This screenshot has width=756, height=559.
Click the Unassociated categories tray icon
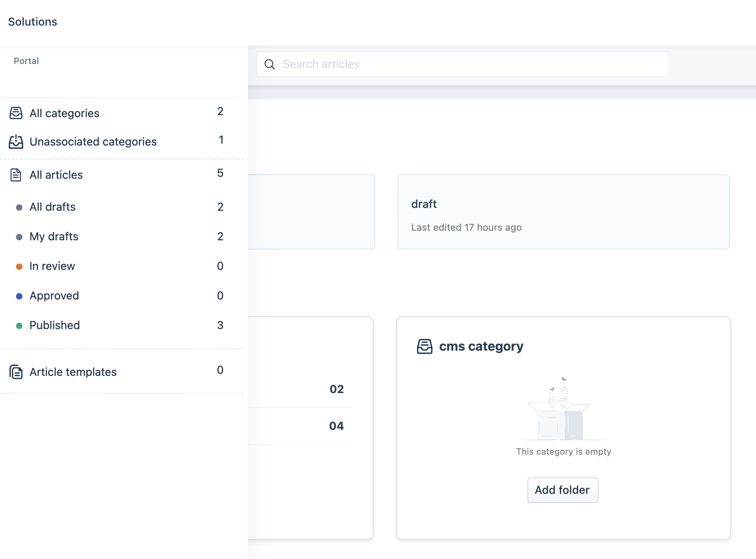coord(16,142)
